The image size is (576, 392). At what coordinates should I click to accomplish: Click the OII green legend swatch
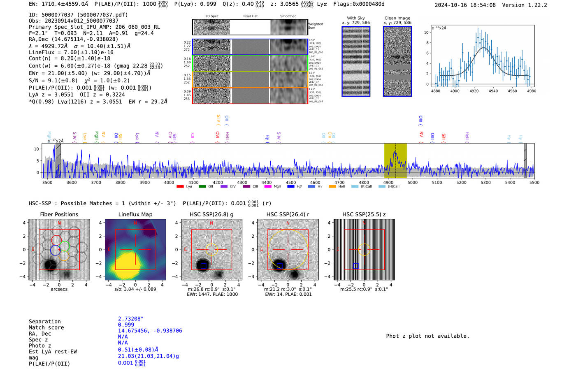click(x=202, y=187)
